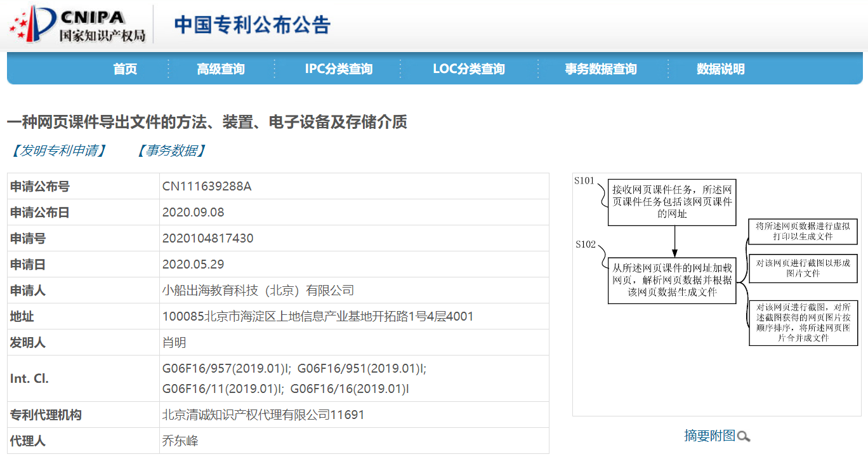
Task: Open the 数据说明 page
Action: (x=720, y=69)
